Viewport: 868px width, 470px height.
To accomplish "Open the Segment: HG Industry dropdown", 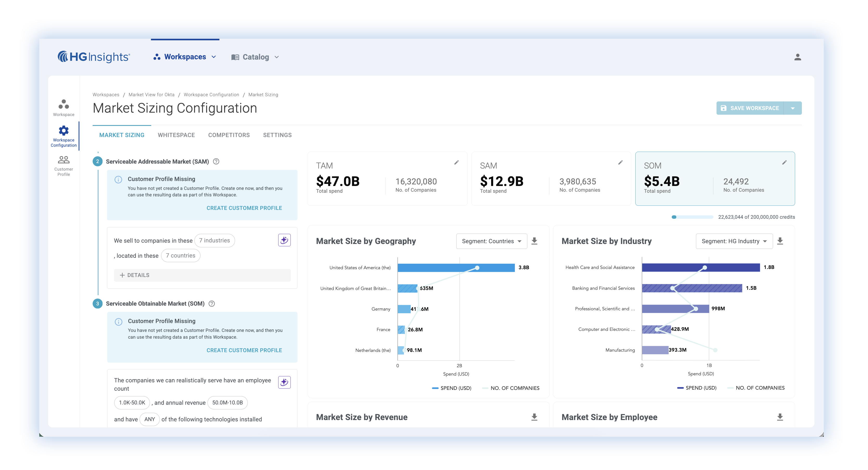I will pyautogui.click(x=734, y=241).
